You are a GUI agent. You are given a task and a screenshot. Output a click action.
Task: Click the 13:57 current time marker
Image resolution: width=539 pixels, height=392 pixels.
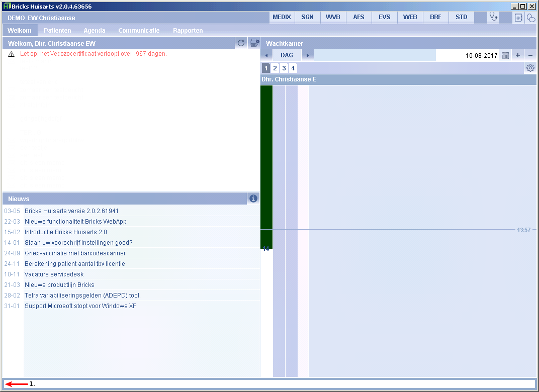point(523,230)
